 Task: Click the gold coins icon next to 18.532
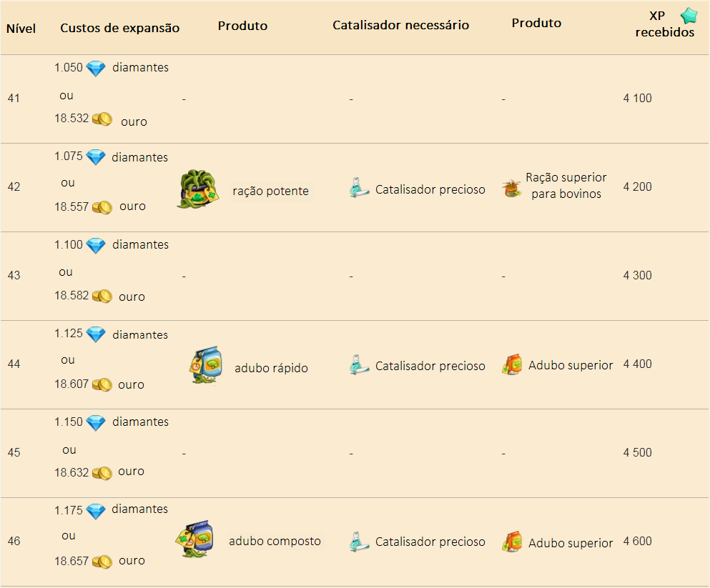(102, 119)
